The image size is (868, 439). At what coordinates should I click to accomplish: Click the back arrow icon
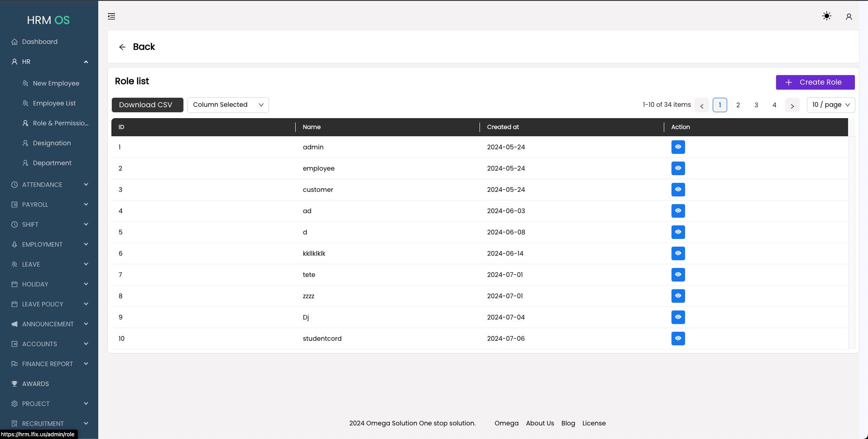(x=122, y=47)
